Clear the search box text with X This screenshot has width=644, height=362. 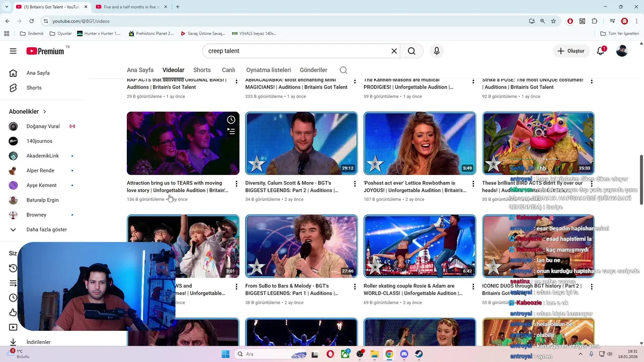click(394, 51)
